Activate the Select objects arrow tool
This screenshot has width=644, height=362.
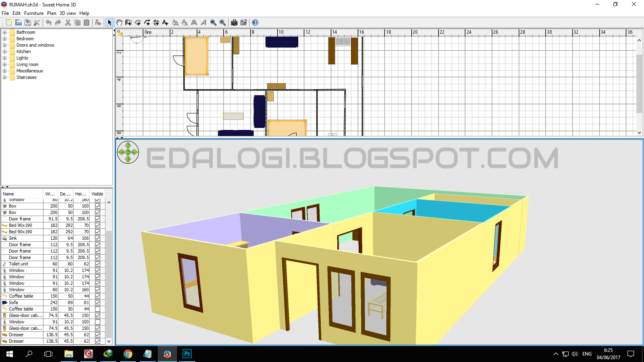(x=109, y=23)
